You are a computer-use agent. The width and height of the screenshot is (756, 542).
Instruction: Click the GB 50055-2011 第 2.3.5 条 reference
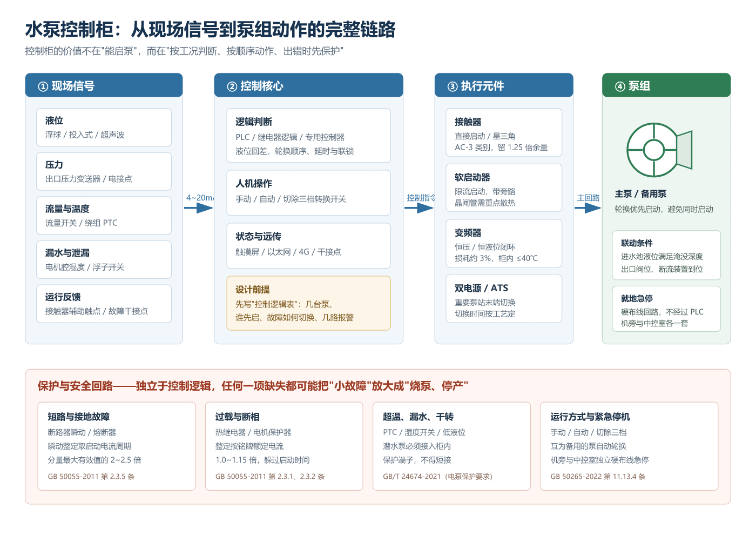91,477
